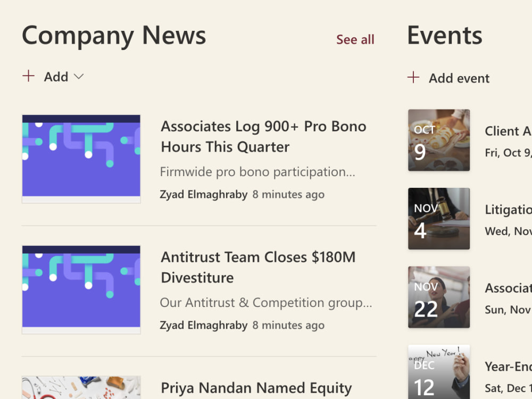The image size is (532, 399).
Task: Click the plus icon beside Add
Action: pyautogui.click(x=29, y=76)
